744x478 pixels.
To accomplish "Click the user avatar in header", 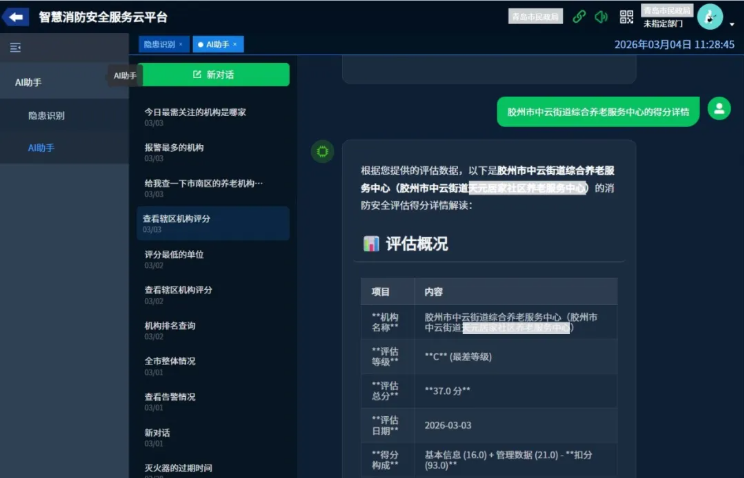I will 709,16.
